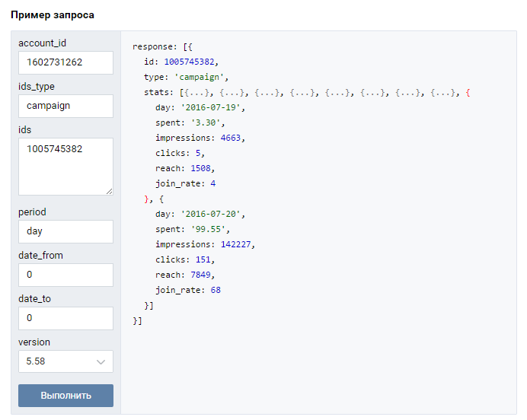
Task: Click the period input field
Action: (x=65, y=231)
